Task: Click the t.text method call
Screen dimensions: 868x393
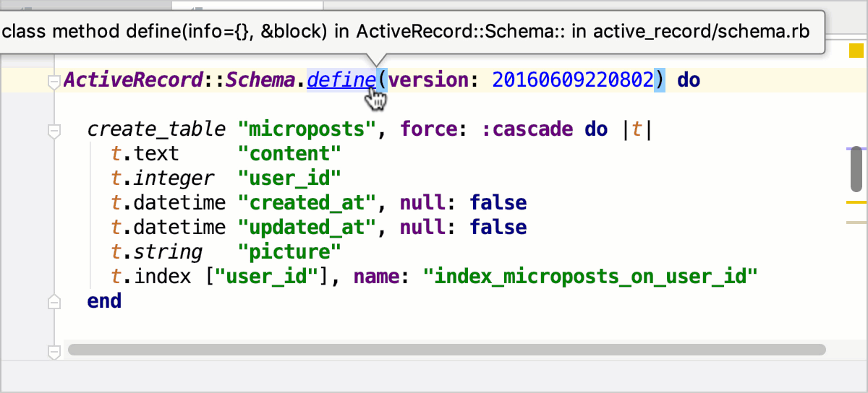Action: click(x=145, y=154)
